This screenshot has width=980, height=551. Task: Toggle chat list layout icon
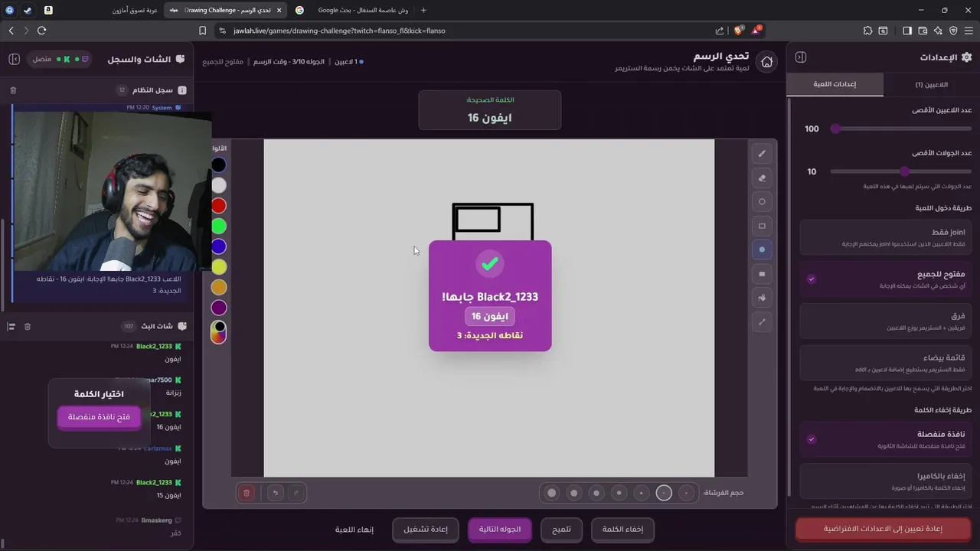click(x=11, y=327)
